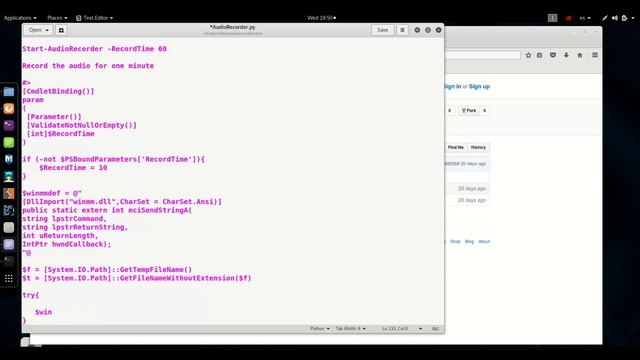The height and width of the screenshot is (360, 640).
Task: Open the About footer link in the browser
Action: pyautogui.click(x=484, y=242)
